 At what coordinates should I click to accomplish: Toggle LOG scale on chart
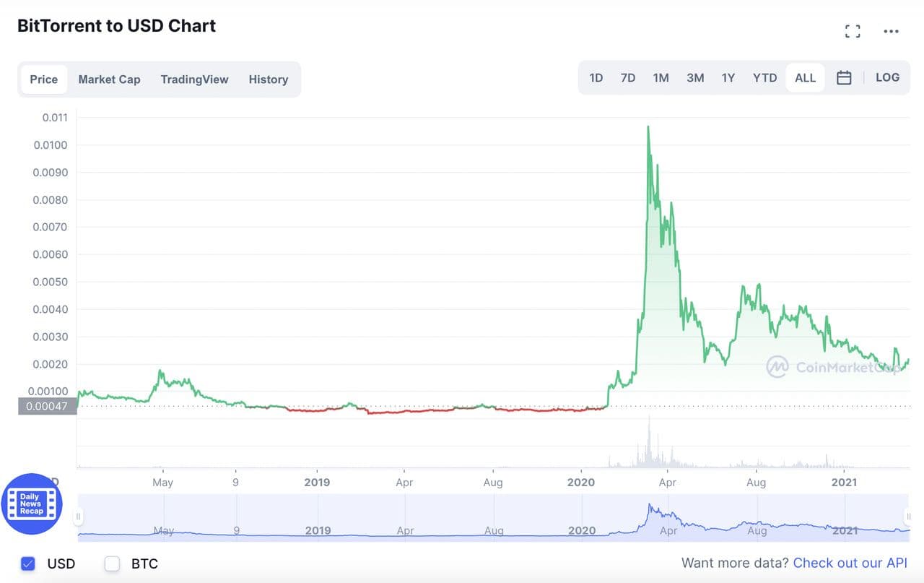click(x=887, y=77)
